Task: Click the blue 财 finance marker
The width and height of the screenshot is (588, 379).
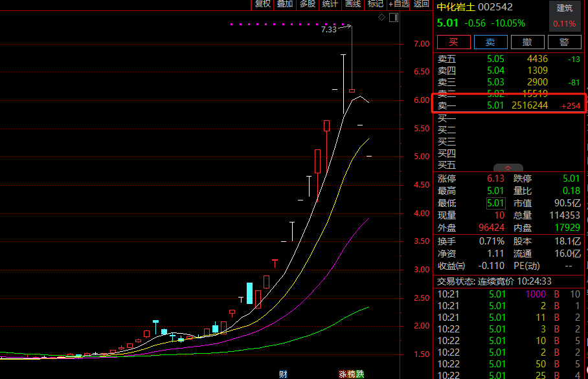Action: [283, 374]
